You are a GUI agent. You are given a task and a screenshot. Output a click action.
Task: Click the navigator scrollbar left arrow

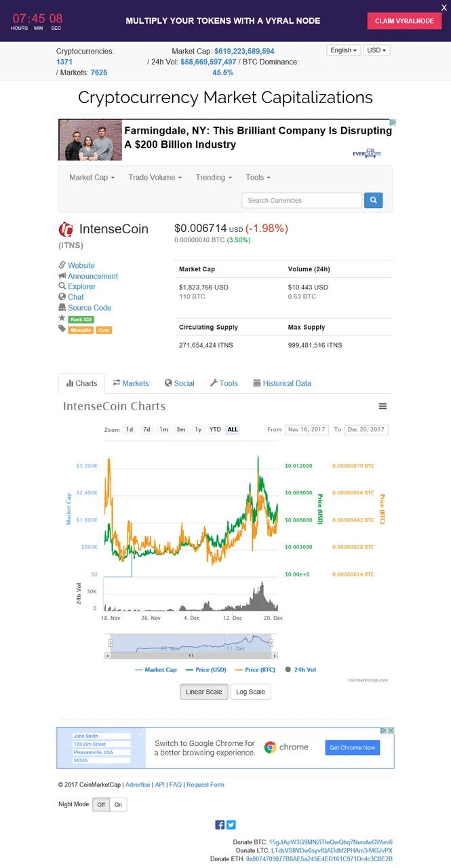[106, 656]
